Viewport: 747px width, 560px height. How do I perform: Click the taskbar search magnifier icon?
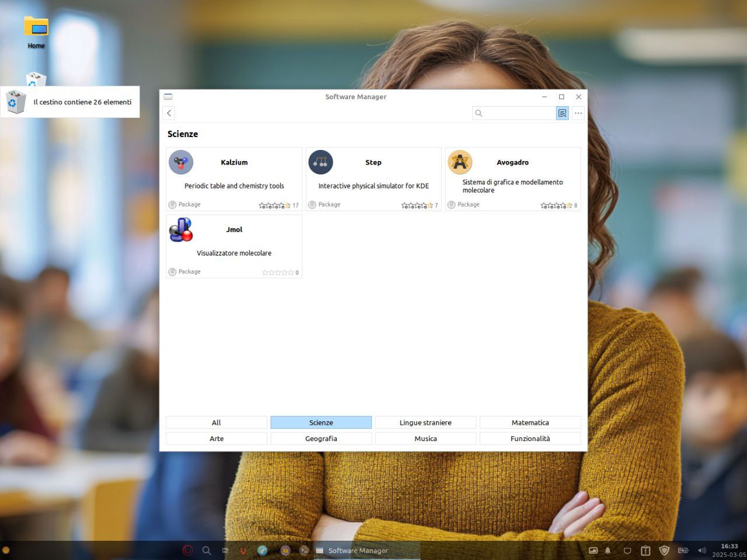coord(207,550)
